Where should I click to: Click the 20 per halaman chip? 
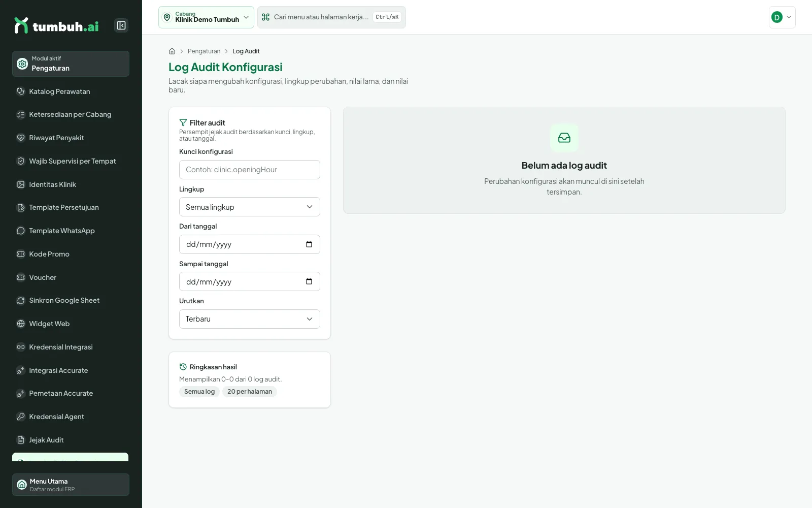250,392
